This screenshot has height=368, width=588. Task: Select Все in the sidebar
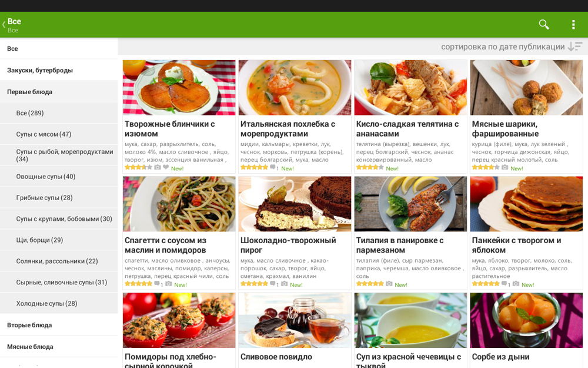click(x=59, y=48)
